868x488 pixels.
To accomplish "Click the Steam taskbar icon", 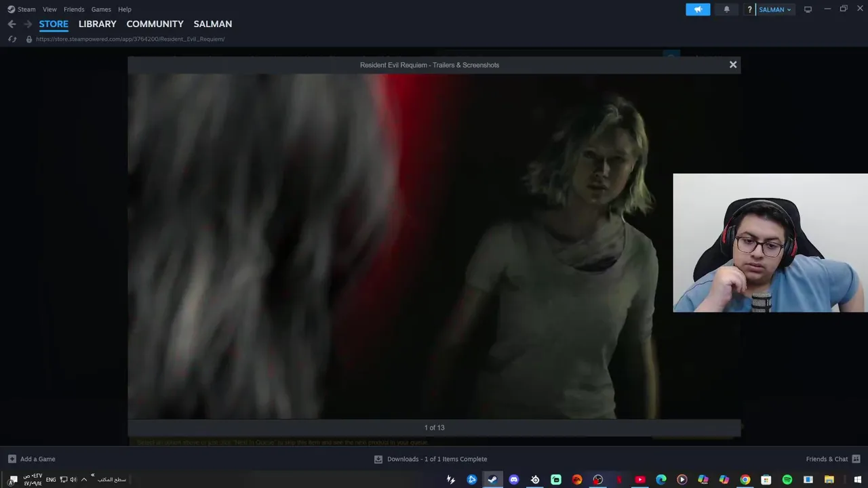I will tap(492, 480).
